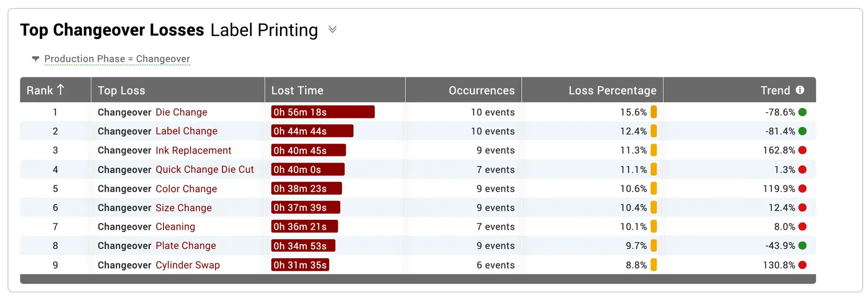Open the Plate Change loss link

pyautogui.click(x=186, y=245)
